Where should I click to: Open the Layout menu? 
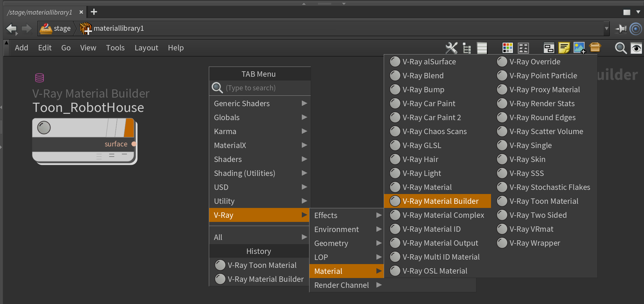[146, 48]
